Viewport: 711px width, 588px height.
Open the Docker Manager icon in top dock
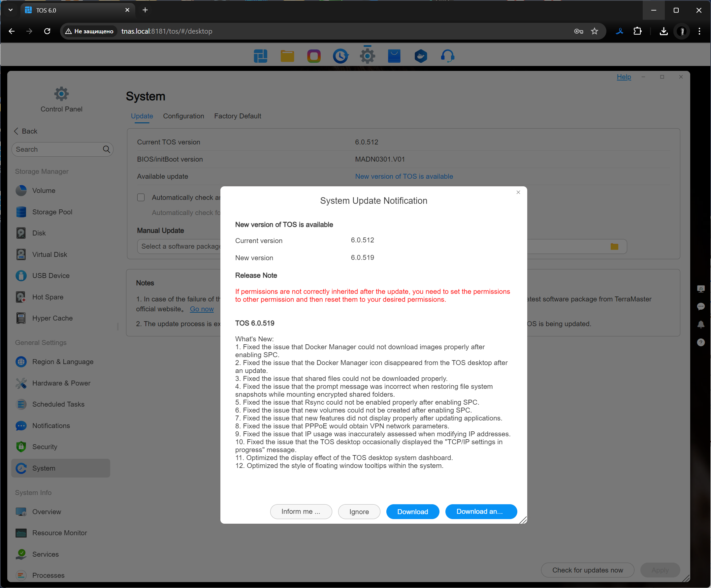(421, 56)
